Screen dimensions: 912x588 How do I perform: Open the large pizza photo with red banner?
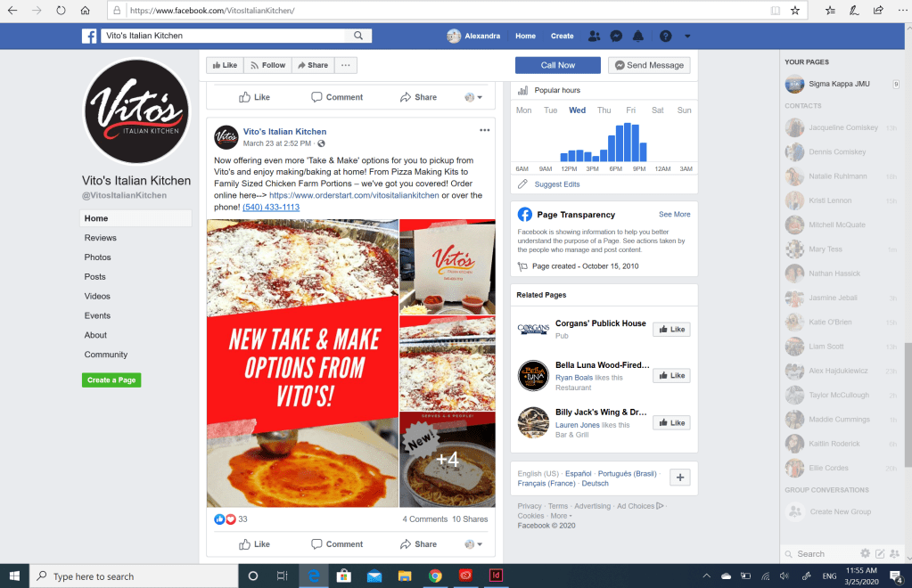[x=302, y=363]
